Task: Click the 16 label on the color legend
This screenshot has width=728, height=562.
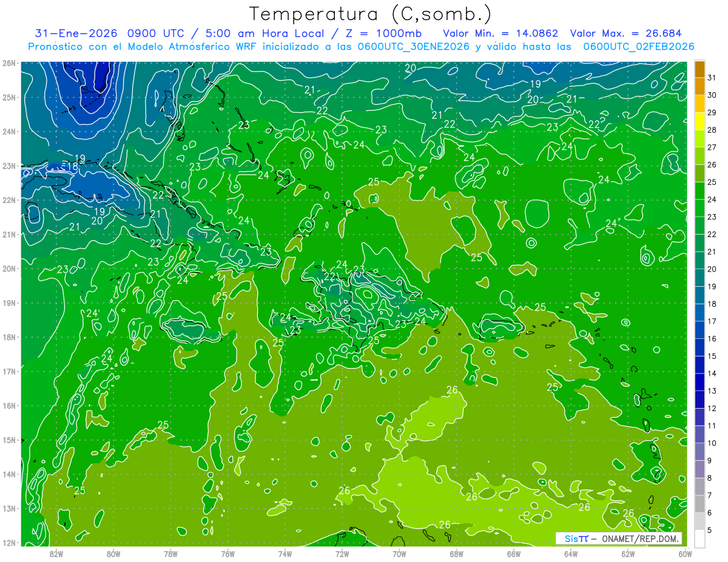Action: pos(712,339)
